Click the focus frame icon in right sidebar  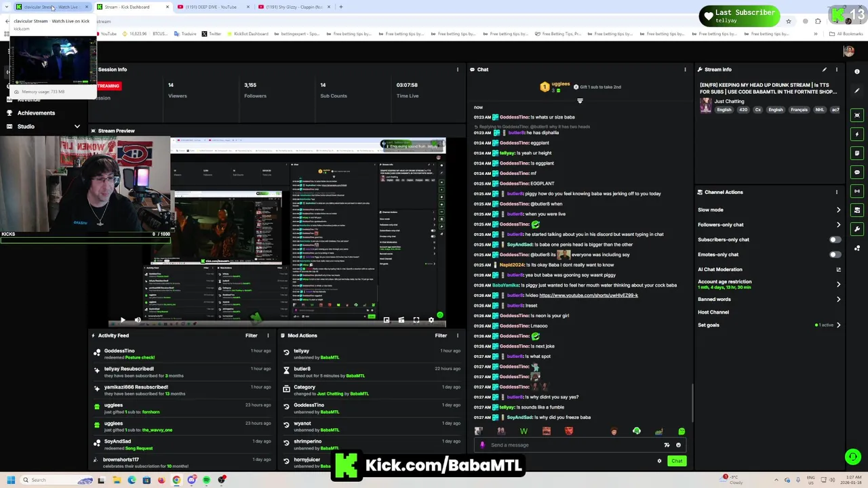857,115
